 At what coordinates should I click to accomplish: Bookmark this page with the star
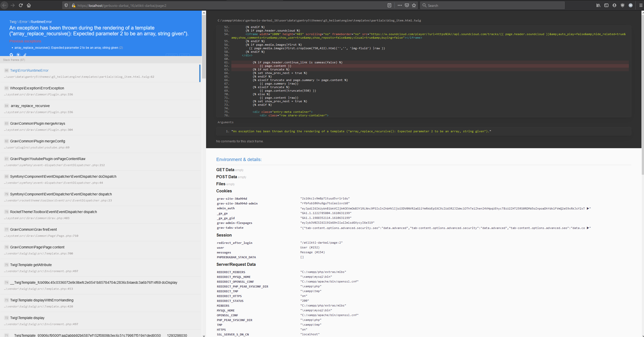(414, 5)
